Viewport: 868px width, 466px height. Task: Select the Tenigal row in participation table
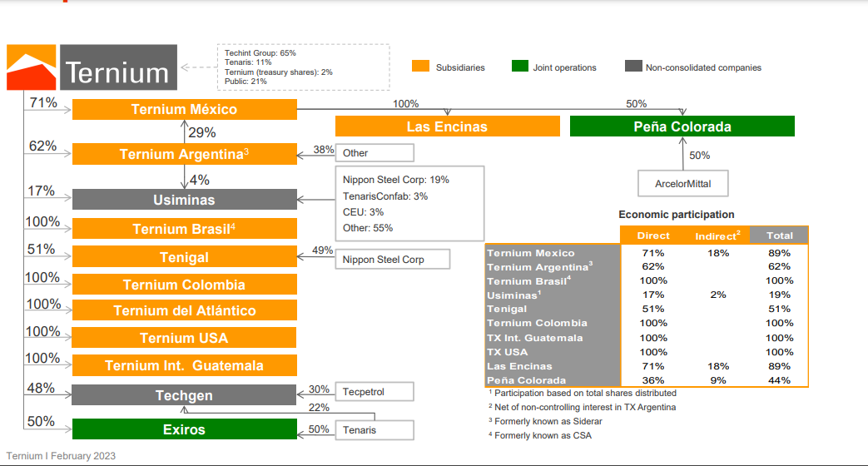tap(553, 309)
